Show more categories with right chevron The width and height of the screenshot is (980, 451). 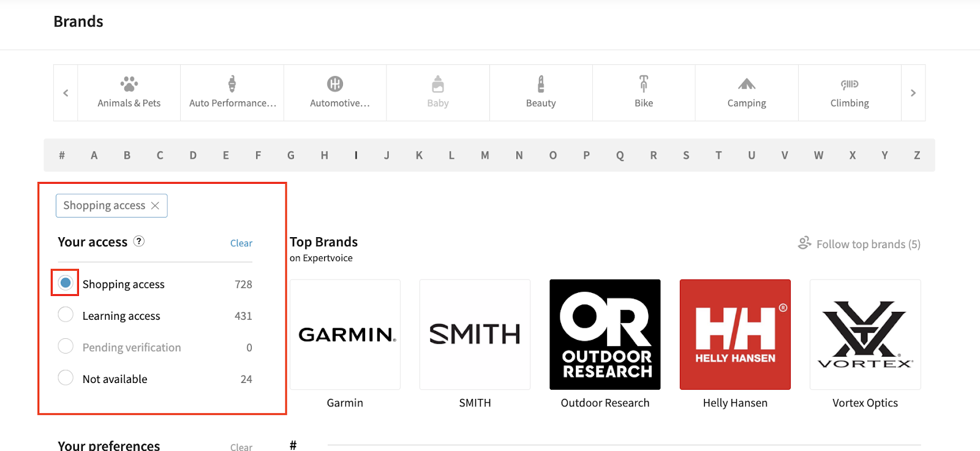click(x=913, y=93)
